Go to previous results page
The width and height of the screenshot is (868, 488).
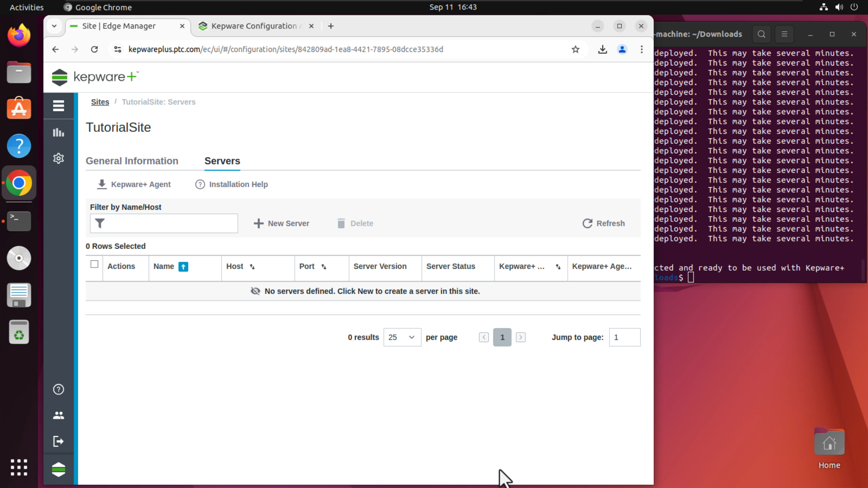484,337
